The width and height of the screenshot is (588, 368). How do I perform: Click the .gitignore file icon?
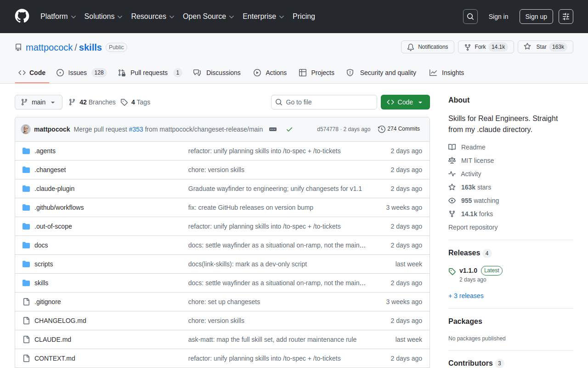26,302
